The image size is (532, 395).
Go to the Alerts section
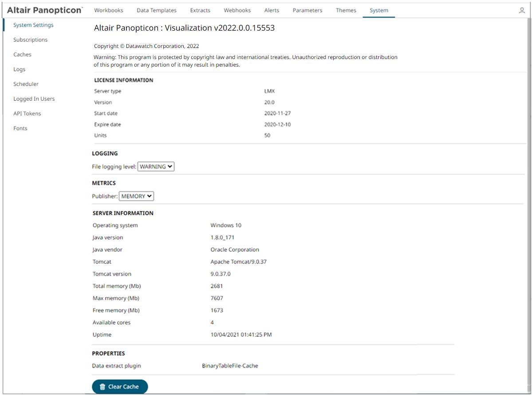click(x=271, y=10)
